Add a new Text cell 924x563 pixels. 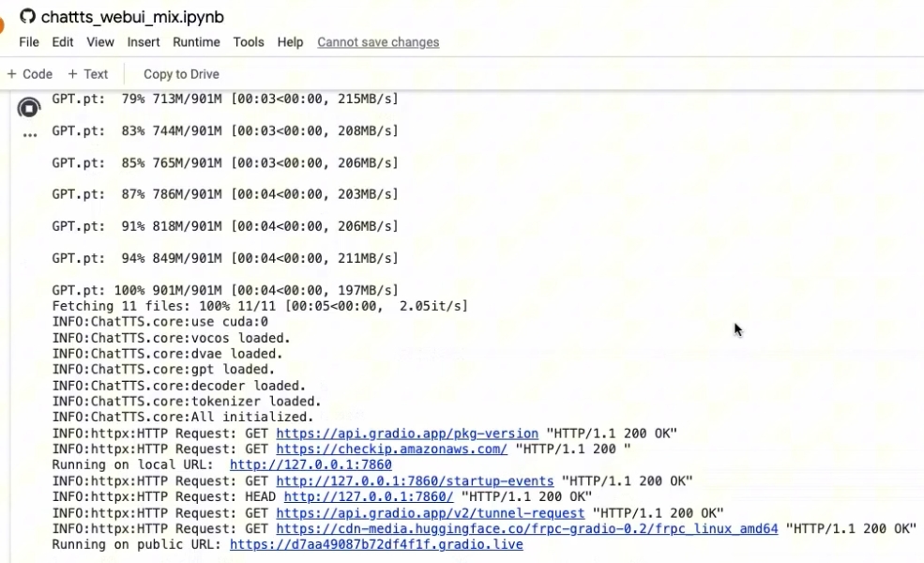88,74
